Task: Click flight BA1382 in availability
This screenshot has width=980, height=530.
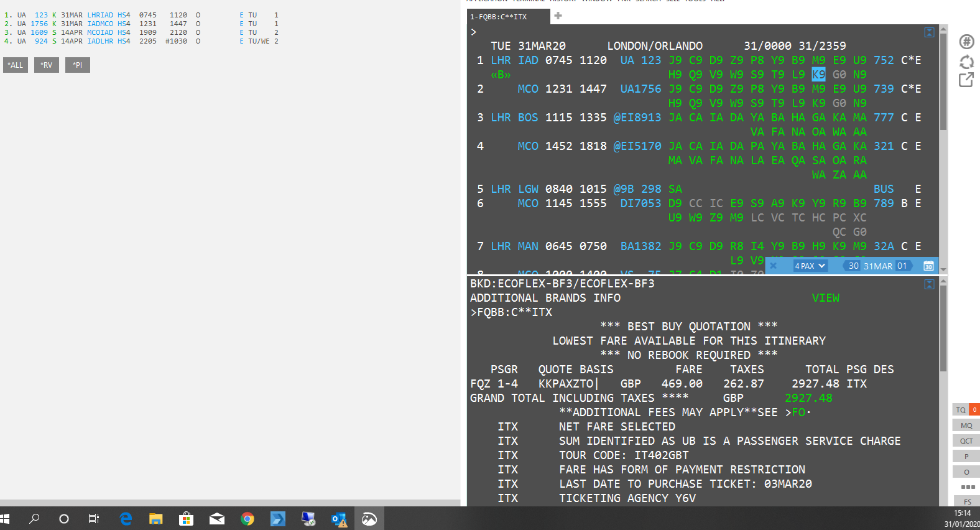Action: 640,246
